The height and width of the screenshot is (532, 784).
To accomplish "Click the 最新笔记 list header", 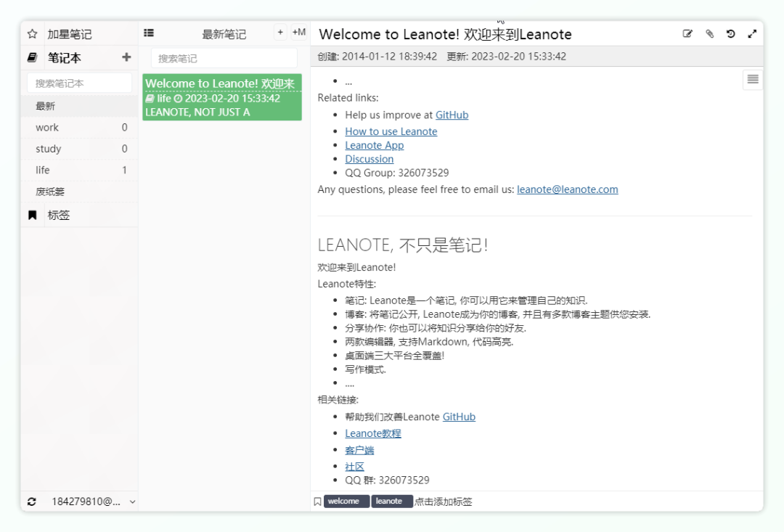I will [x=224, y=34].
